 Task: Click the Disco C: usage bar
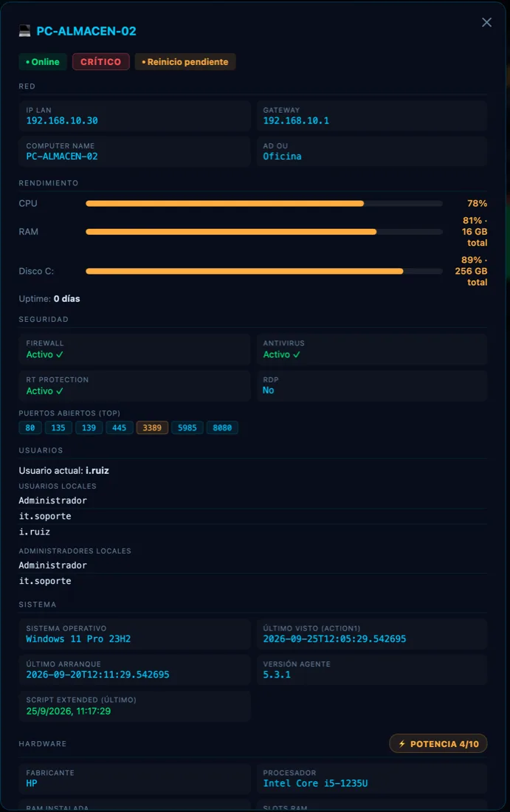pyautogui.click(x=264, y=272)
